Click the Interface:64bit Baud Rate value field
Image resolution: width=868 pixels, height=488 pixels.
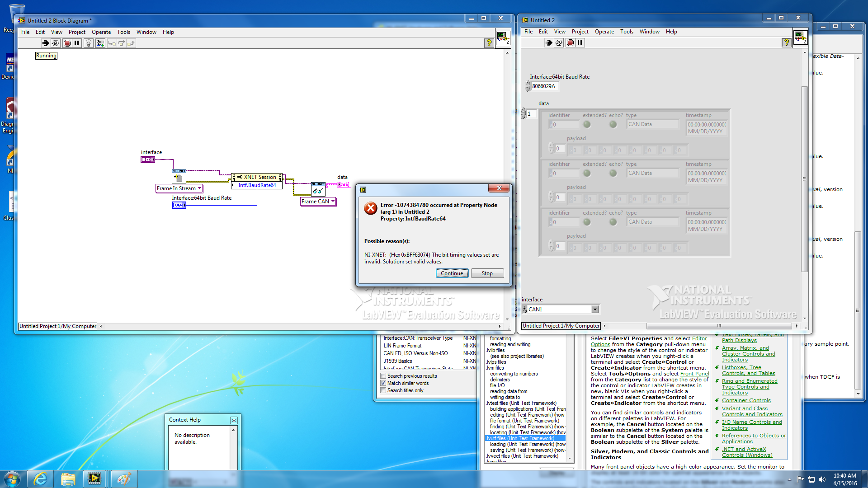pyautogui.click(x=544, y=86)
